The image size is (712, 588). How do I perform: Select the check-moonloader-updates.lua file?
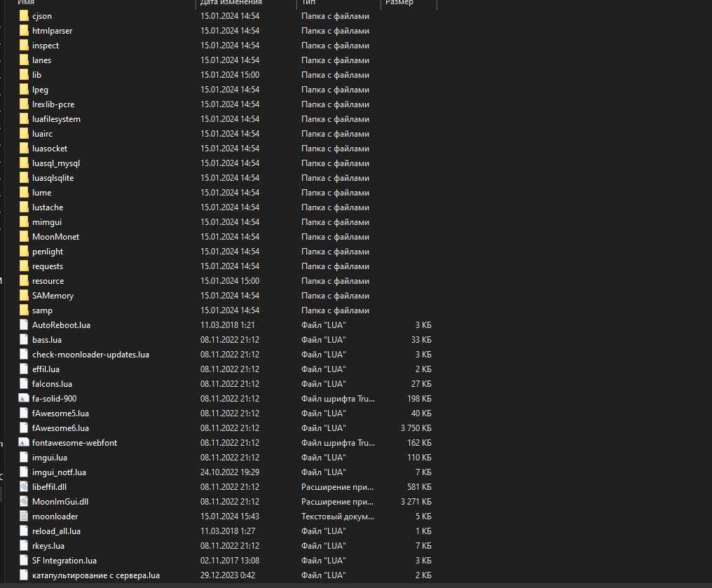pyautogui.click(x=90, y=355)
